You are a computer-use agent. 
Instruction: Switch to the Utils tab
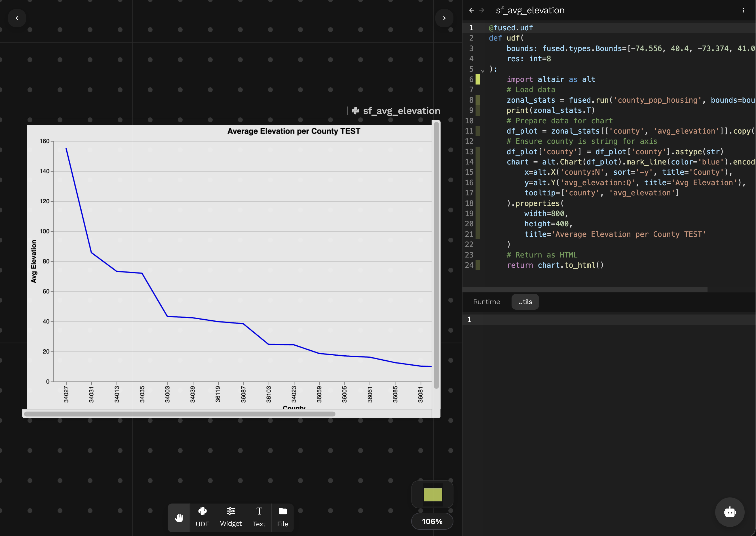click(x=525, y=302)
